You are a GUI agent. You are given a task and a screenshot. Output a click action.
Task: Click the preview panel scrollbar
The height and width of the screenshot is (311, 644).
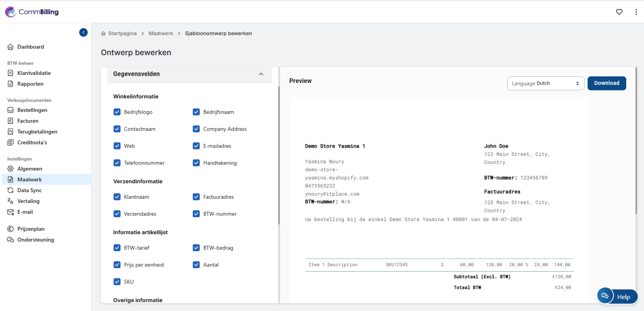pos(636,141)
